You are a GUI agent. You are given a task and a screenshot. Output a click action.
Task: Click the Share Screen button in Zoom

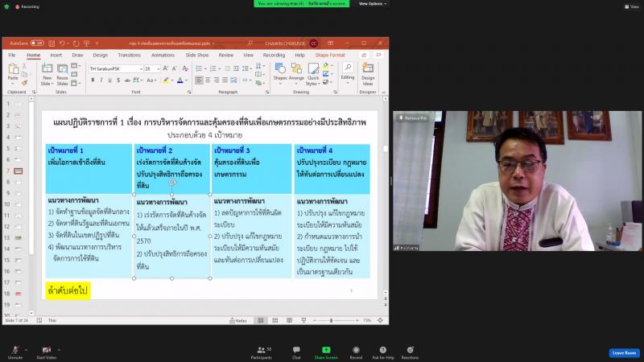(326, 352)
